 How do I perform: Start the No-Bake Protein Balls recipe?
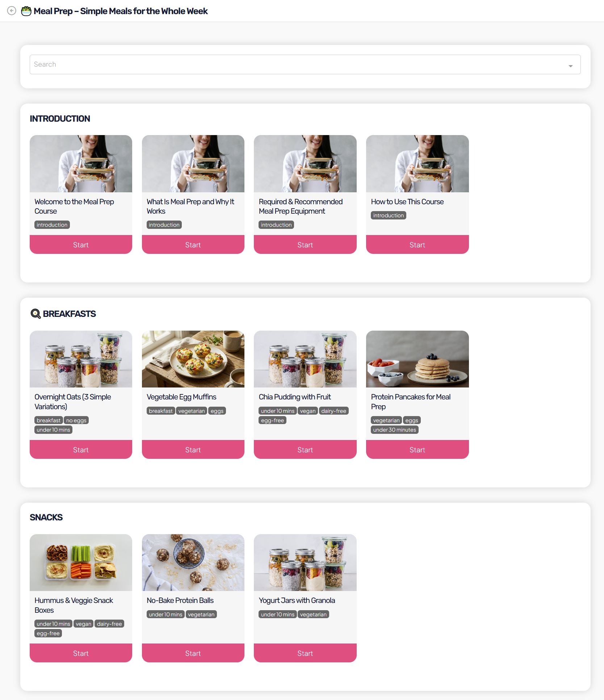pyautogui.click(x=193, y=653)
